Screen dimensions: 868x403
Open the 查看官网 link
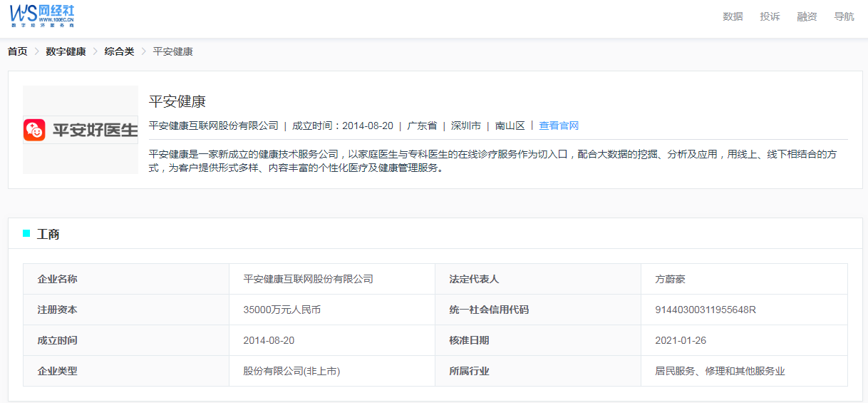coord(559,126)
